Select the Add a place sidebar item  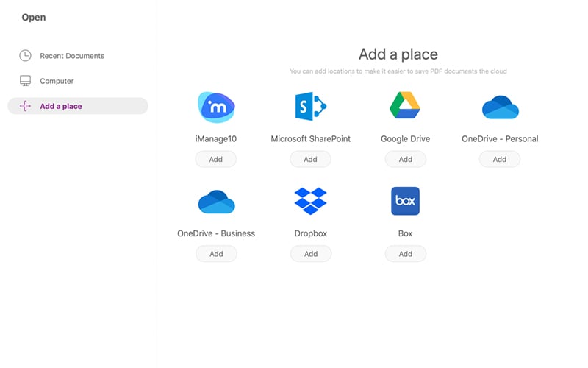tap(78, 106)
